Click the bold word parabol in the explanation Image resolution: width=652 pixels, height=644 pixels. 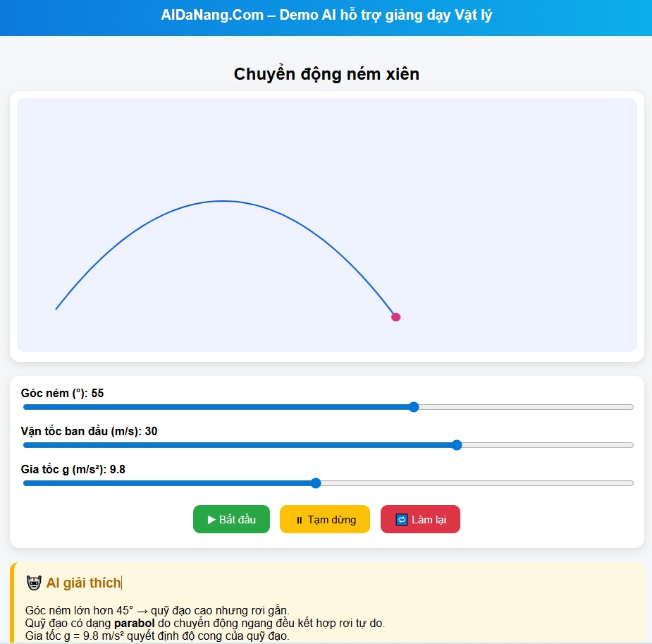(131, 623)
